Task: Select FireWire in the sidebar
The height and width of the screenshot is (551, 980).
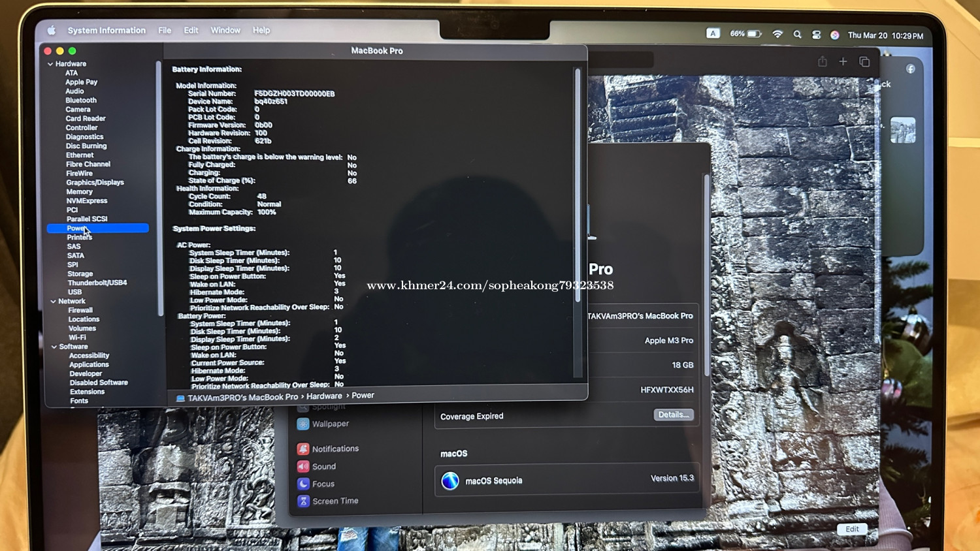Action: coord(79,174)
